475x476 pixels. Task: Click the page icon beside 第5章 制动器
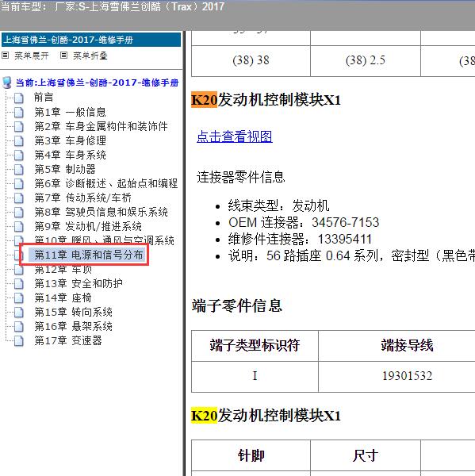(19, 169)
